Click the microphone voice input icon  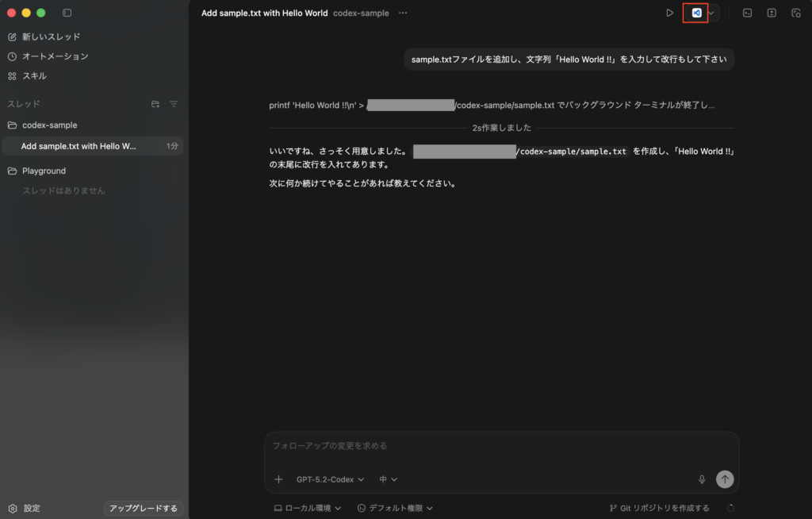point(702,479)
